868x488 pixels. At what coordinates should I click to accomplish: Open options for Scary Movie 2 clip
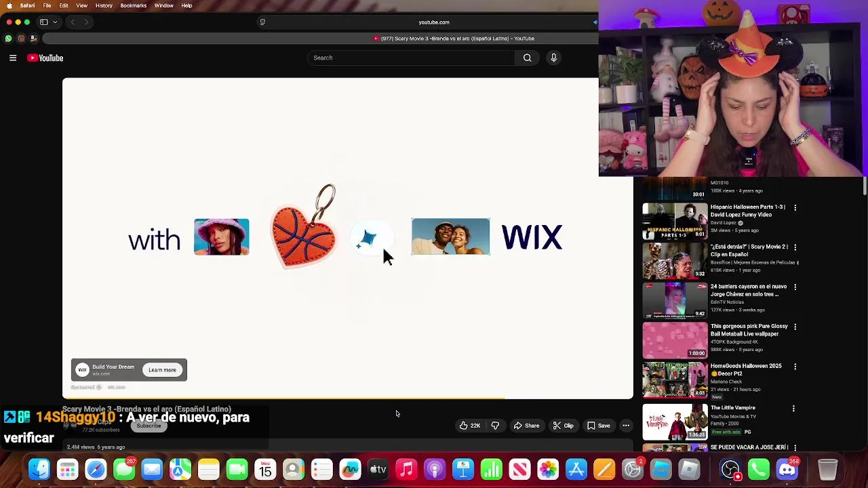pyautogui.click(x=795, y=247)
